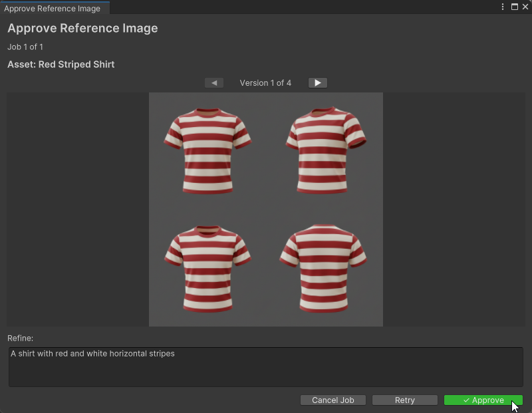This screenshot has height=413, width=532.
Task: Click the bottom-right shirt render
Action: (323, 269)
